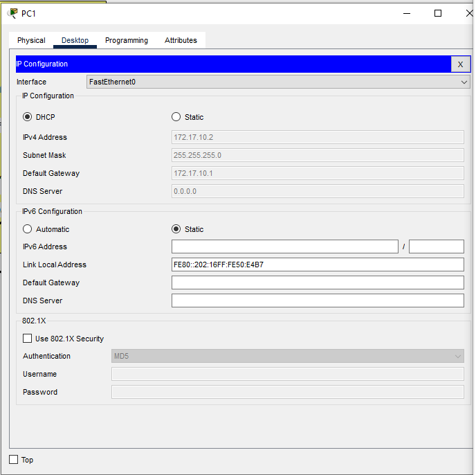Click the IPv4 Address field 172.17.10.2
The height and width of the screenshot is (475, 476).
click(x=318, y=137)
